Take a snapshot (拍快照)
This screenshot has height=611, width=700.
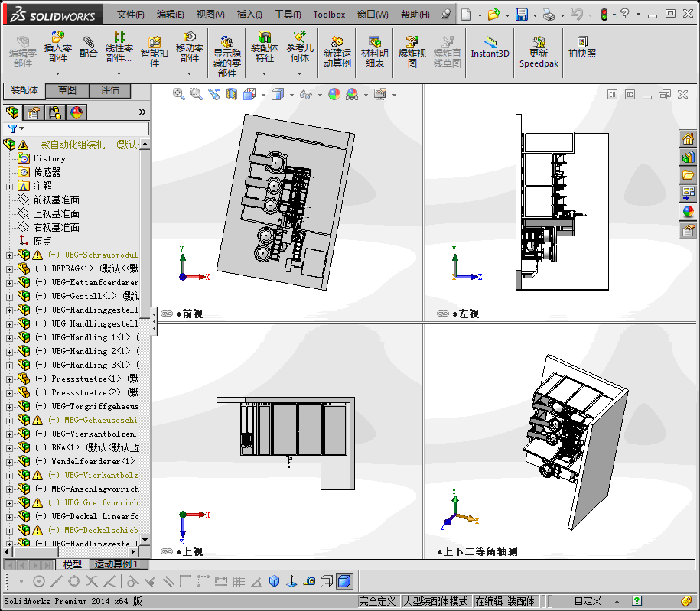(582, 47)
